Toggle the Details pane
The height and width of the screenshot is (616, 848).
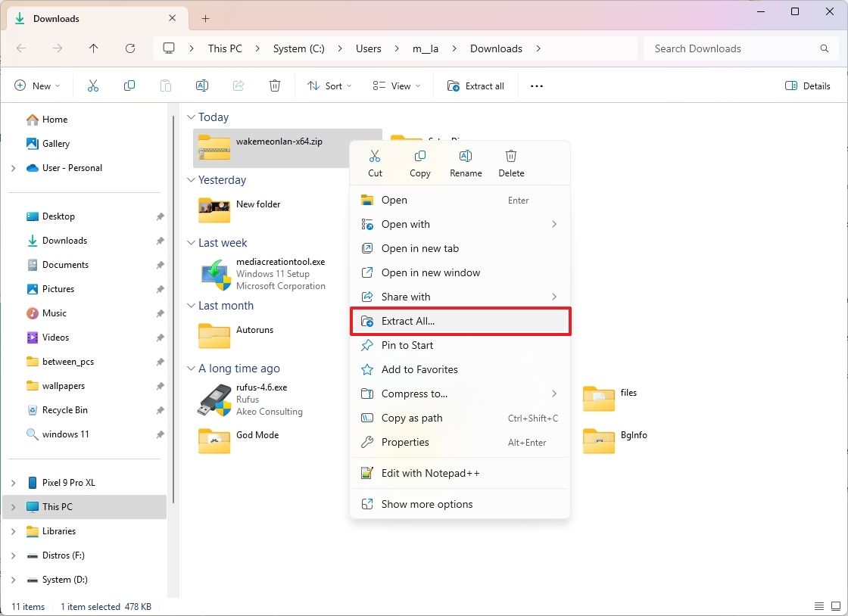click(x=807, y=86)
